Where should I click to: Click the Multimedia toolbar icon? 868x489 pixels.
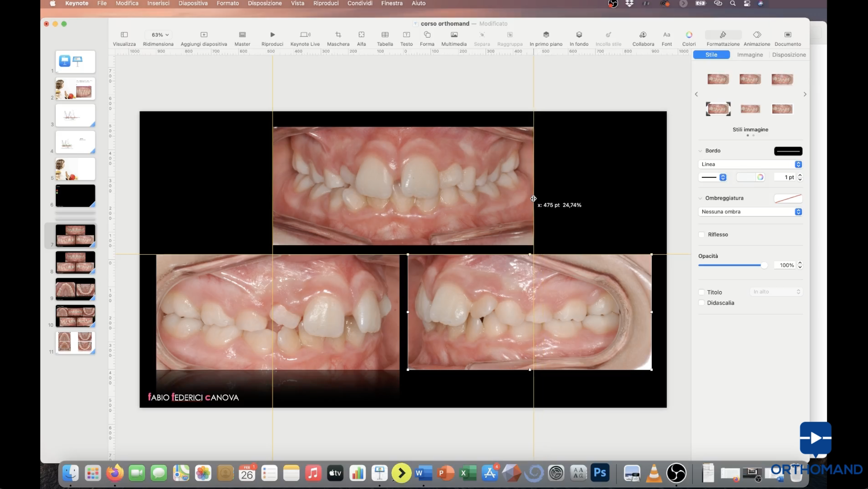coord(454,35)
